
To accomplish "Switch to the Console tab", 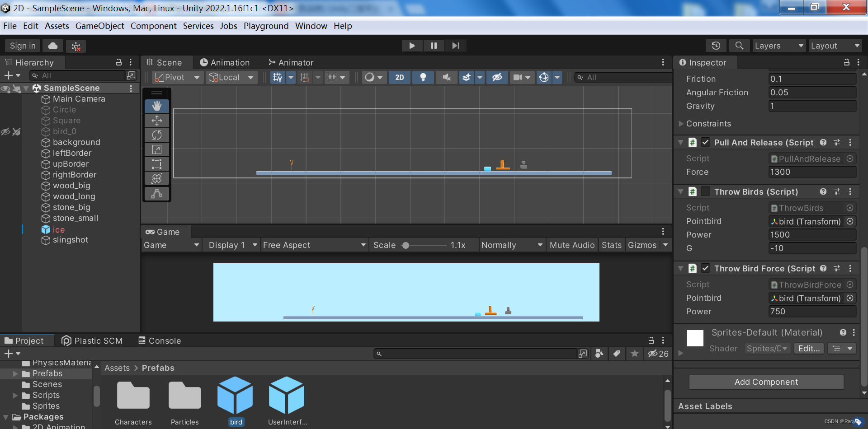I will tap(160, 340).
